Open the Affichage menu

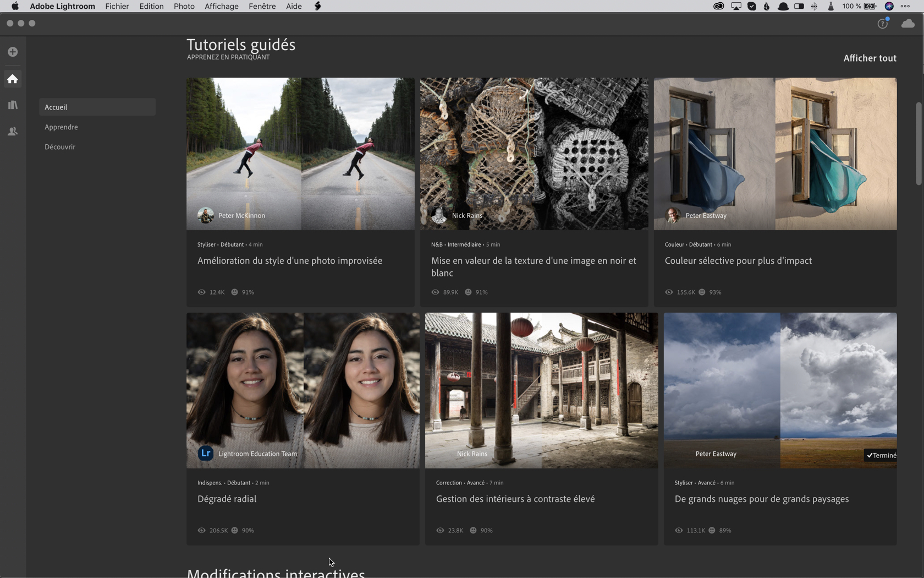click(x=221, y=6)
